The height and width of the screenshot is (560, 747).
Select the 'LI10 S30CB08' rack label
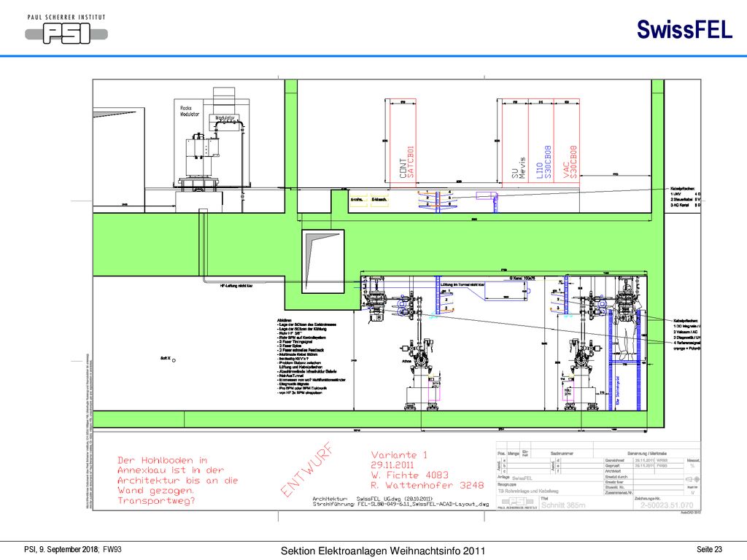543,162
